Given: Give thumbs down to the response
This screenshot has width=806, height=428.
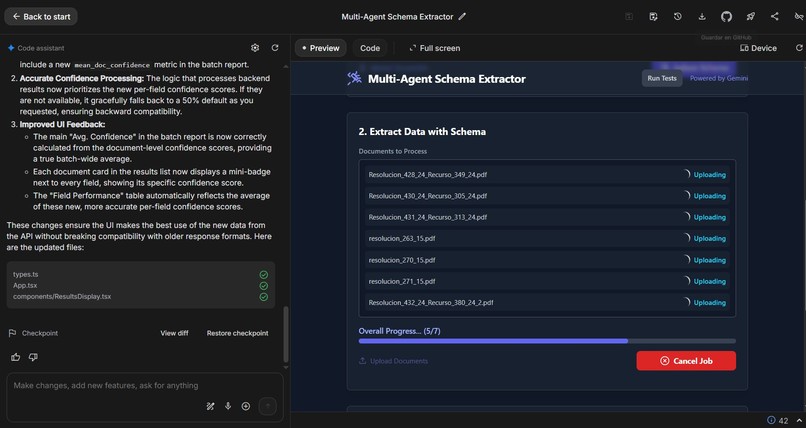Looking at the screenshot, I should pos(33,357).
